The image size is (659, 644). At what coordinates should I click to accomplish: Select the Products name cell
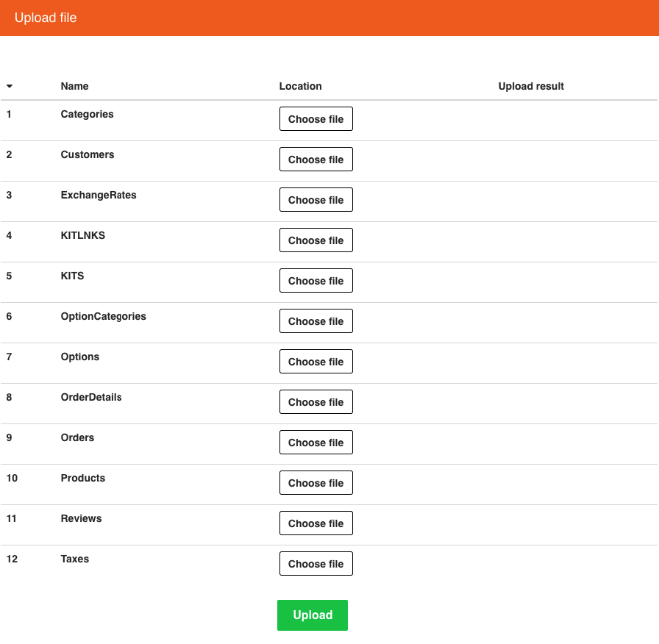83,478
